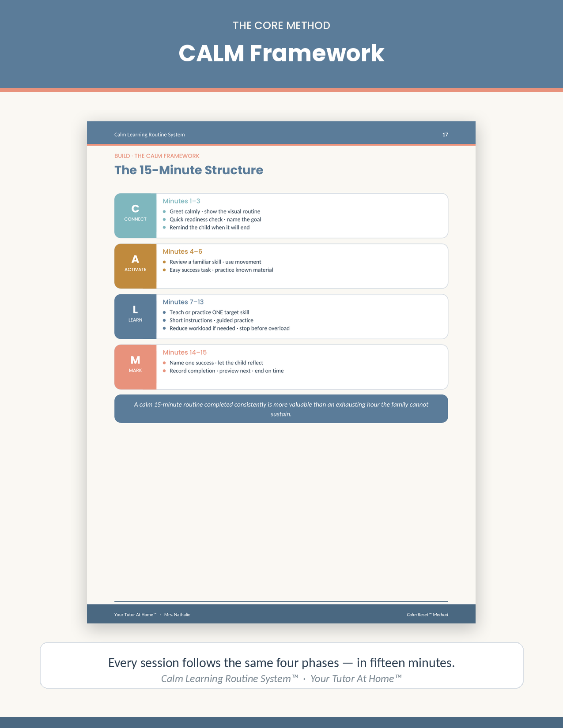Viewport: 563px width, 728px height.
Task: Click 'Your Tutor At Home™' in page footer
Action: pos(135,615)
